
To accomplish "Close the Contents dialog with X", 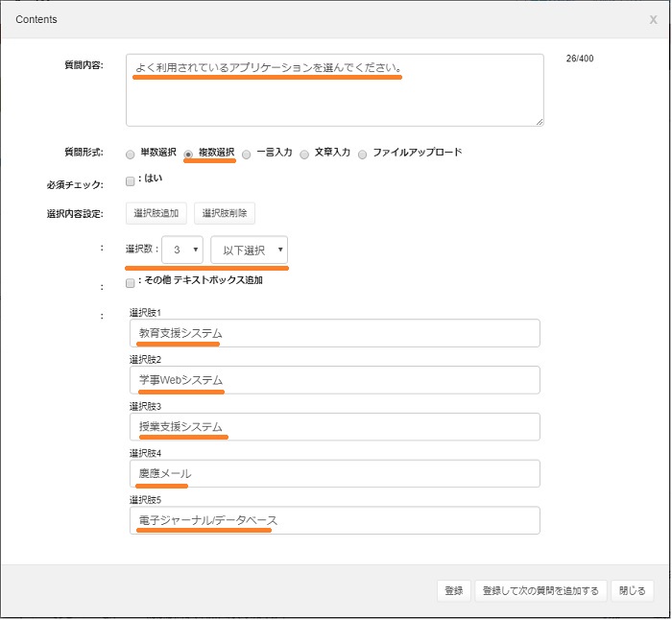I will (x=654, y=19).
